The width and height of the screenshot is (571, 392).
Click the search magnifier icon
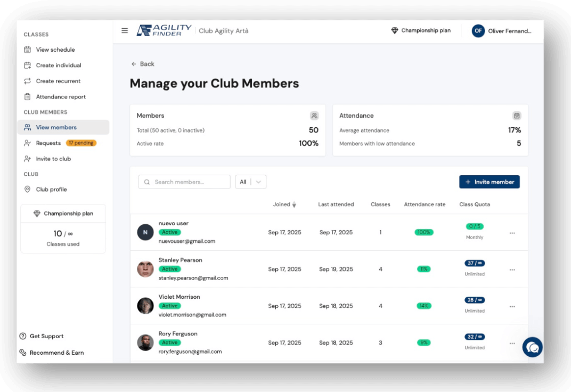(147, 182)
